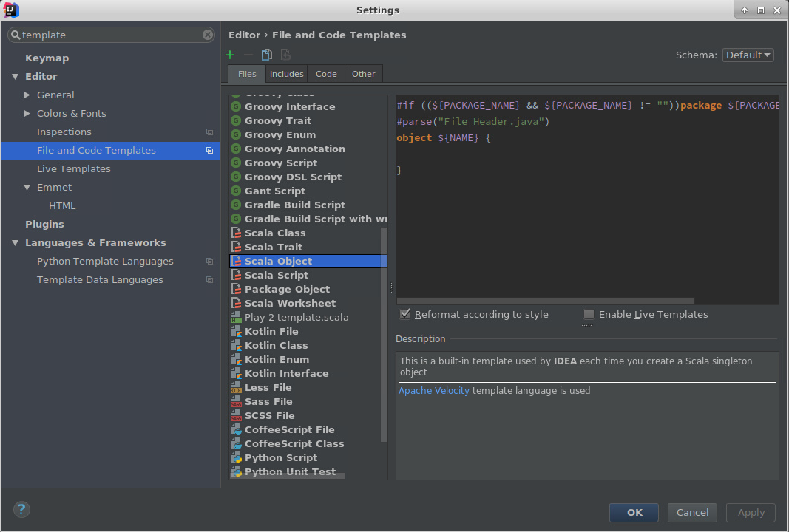Click the Groovy Enum template icon

[x=236, y=134]
